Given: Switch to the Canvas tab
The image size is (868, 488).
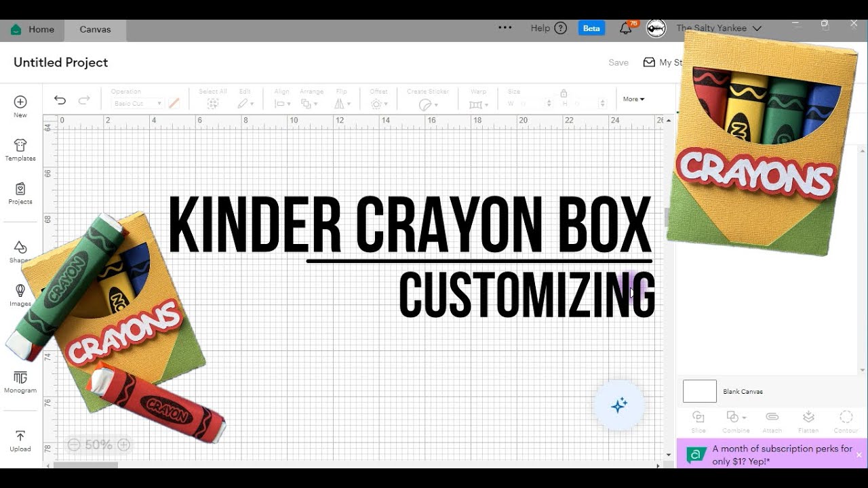Looking at the screenshot, I should click(95, 29).
